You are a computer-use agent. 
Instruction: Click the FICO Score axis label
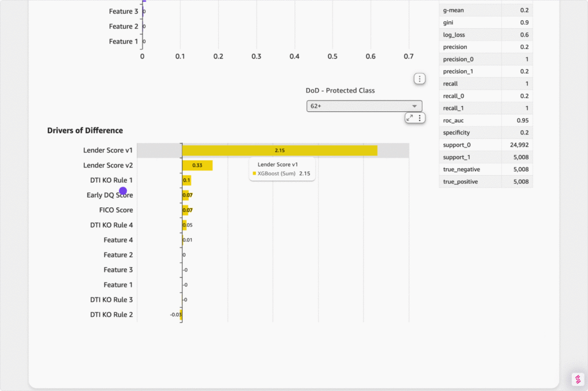(x=116, y=210)
